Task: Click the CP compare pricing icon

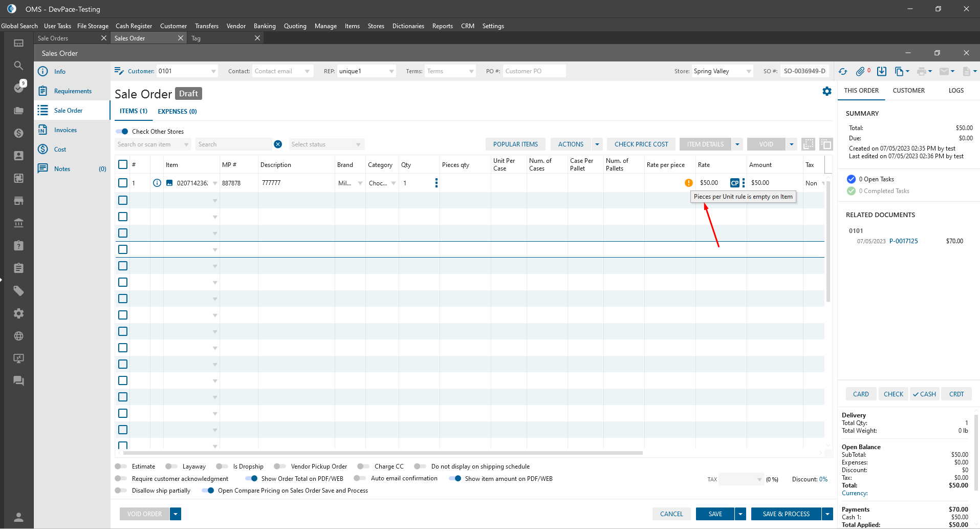Action: tap(734, 183)
